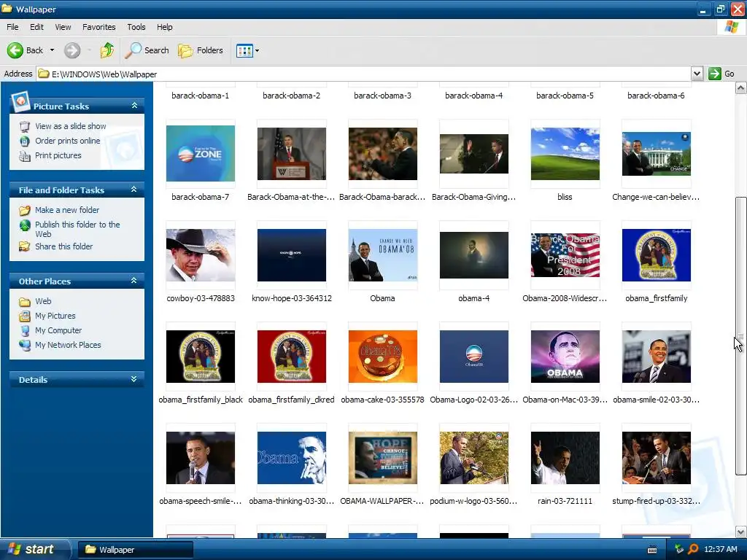The image size is (747, 560).
Task: Click the scrollbar up arrow
Action: (x=740, y=87)
